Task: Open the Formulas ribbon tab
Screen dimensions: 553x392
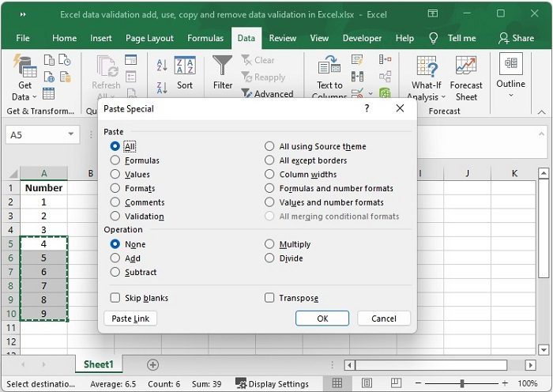Action: pos(205,38)
